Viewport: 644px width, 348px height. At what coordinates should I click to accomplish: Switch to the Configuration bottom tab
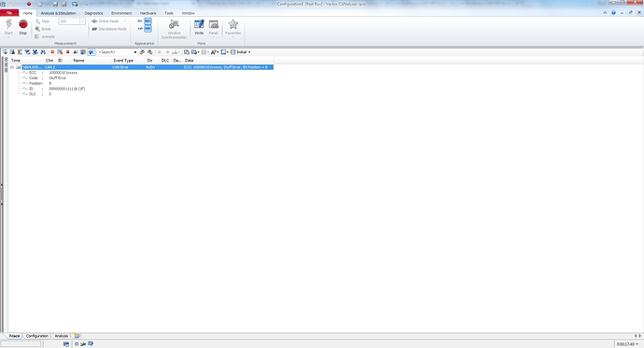point(37,336)
